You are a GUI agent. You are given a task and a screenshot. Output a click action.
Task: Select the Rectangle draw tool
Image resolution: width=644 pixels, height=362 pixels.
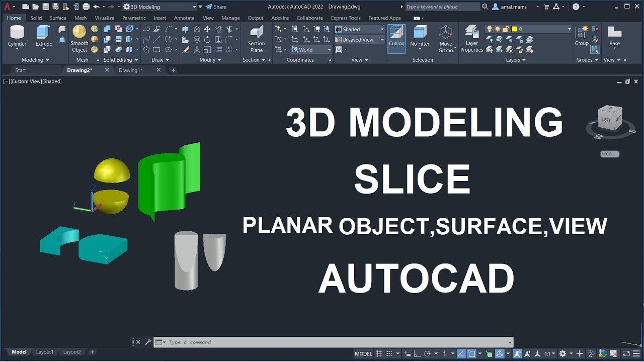157,50
